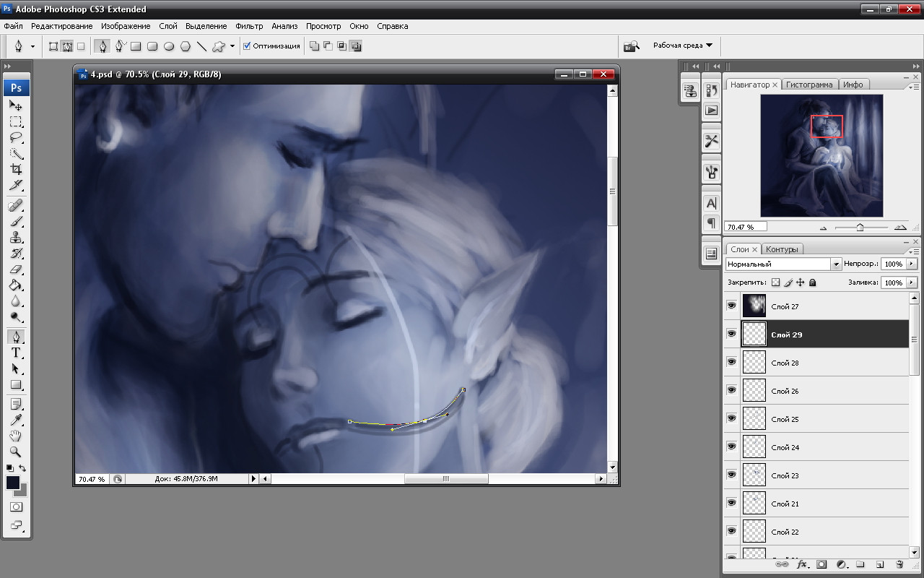Select the Blur tool
Screen dimensions: 924x578
(x=16, y=301)
